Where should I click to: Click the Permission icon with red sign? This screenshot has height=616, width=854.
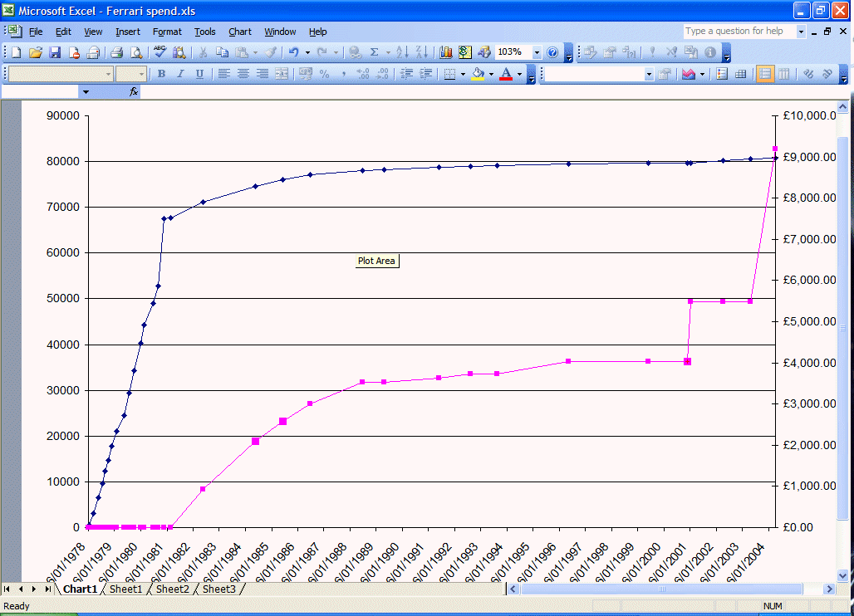(x=75, y=52)
